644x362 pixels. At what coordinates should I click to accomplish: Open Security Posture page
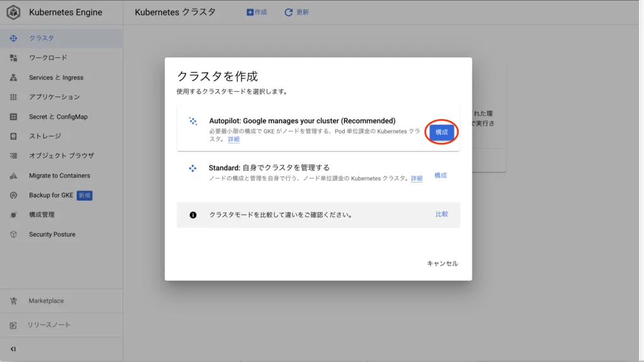pos(61,234)
